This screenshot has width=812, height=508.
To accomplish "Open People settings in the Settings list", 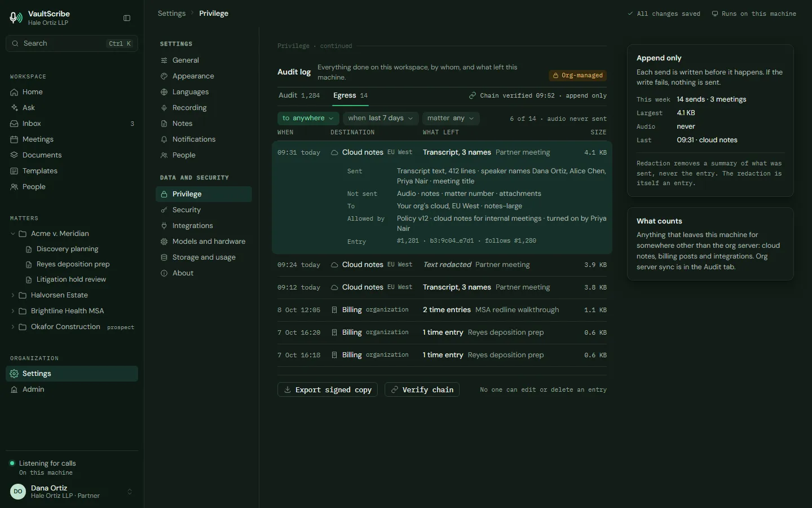I will point(204,155).
